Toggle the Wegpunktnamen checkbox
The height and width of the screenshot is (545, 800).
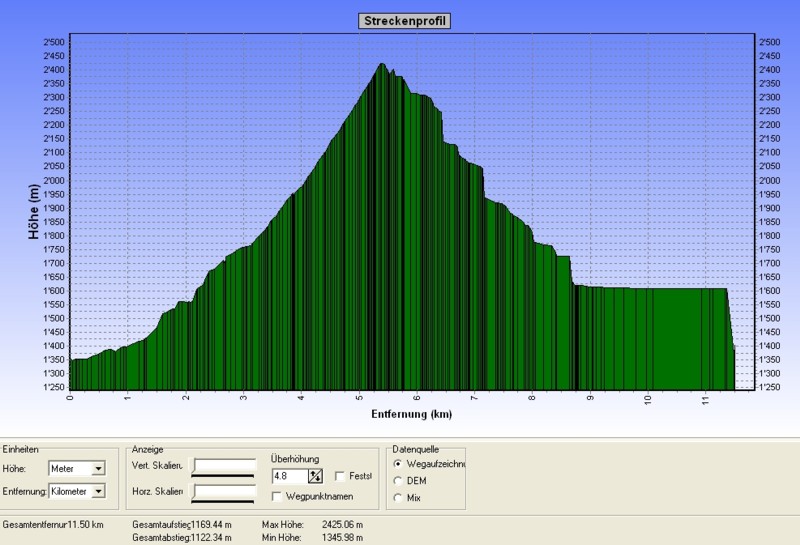pos(277,495)
